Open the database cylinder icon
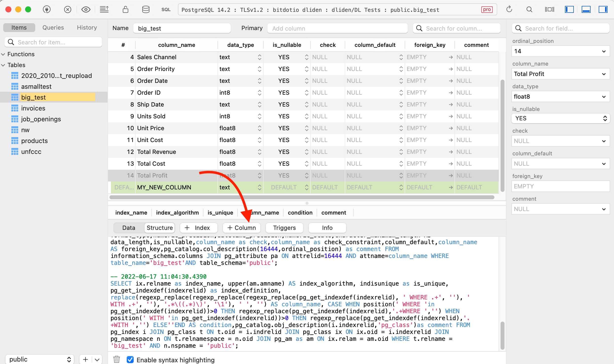This screenshot has width=614, height=364. [146, 10]
